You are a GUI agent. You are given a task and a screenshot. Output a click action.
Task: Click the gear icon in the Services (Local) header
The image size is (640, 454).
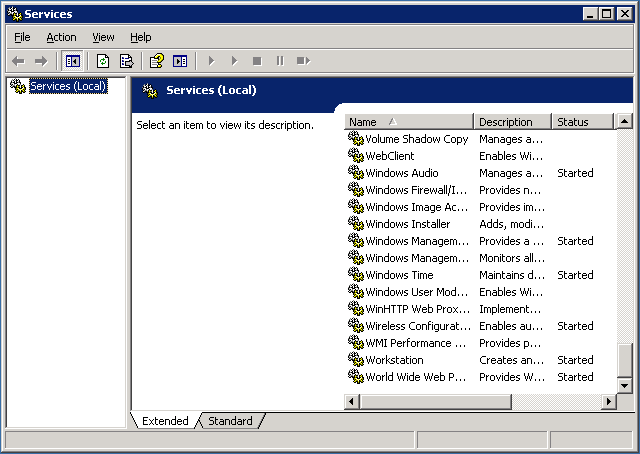click(150, 91)
